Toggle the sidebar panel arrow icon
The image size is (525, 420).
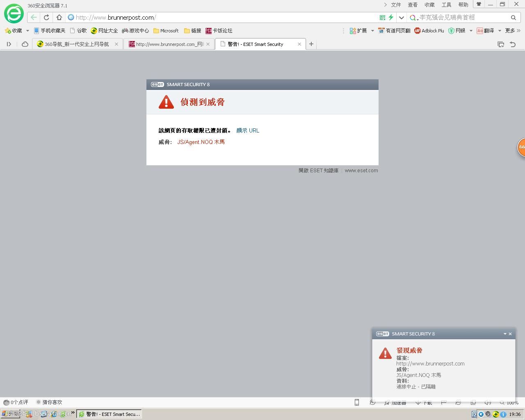[x=9, y=44]
